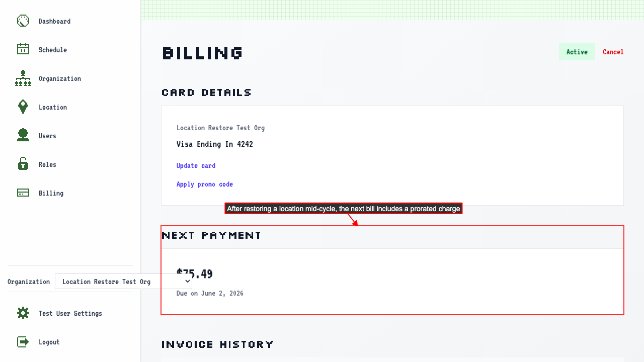Open the Schedule menu label
Viewport: 644px width, 362px height.
(53, 50)
